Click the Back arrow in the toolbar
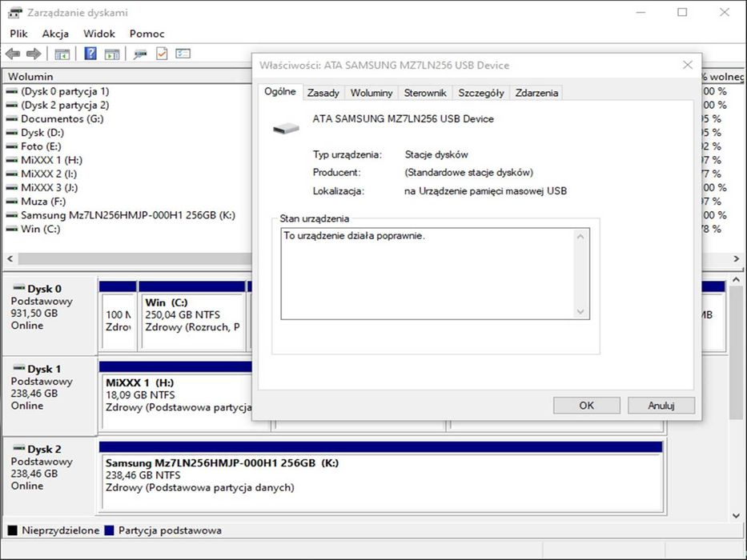This screenshot has width=747, height=560. tap(13, 54)
